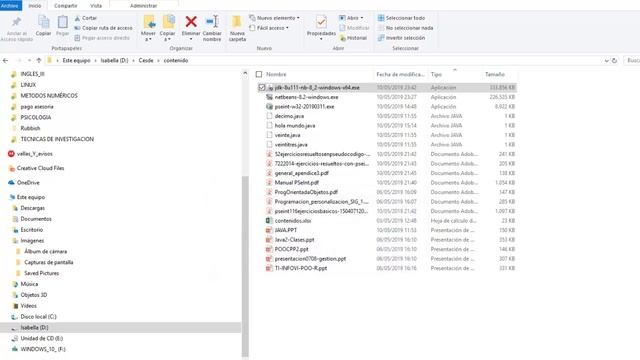The width and height of the screenshot is (640, 360).
Task: Sort by Tamaño column header
Action: point(495,74)
